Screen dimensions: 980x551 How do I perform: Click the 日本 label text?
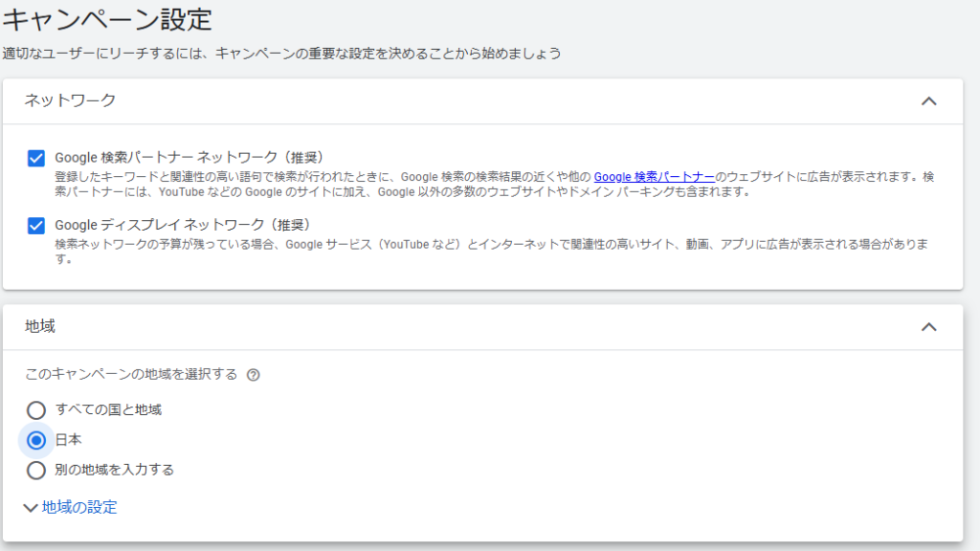tap(68, 440)
